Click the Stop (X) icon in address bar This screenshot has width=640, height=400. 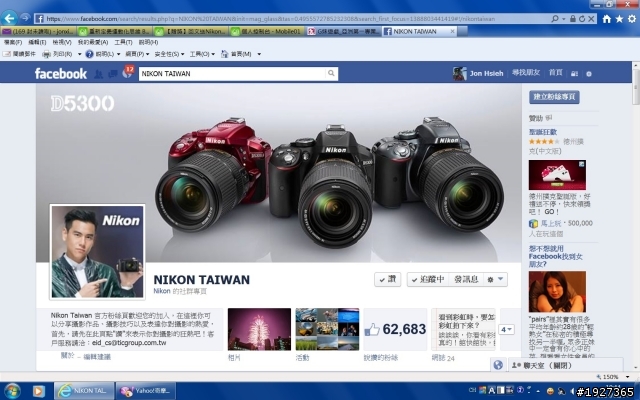591,19
